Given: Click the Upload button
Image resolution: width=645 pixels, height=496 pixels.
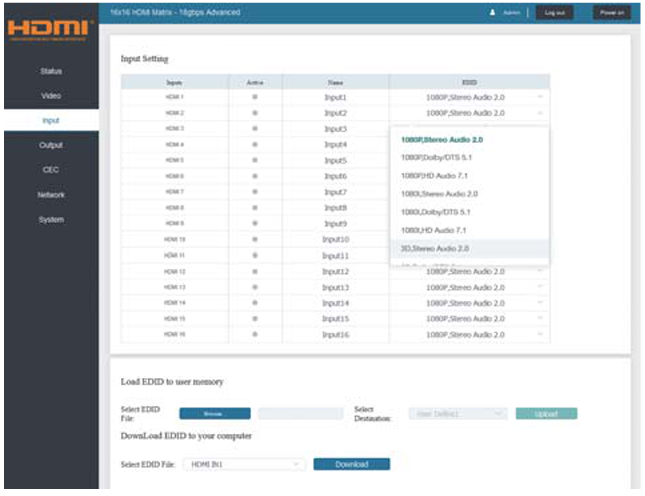Looking at the screenshot, I should click(x=546, y=413).
